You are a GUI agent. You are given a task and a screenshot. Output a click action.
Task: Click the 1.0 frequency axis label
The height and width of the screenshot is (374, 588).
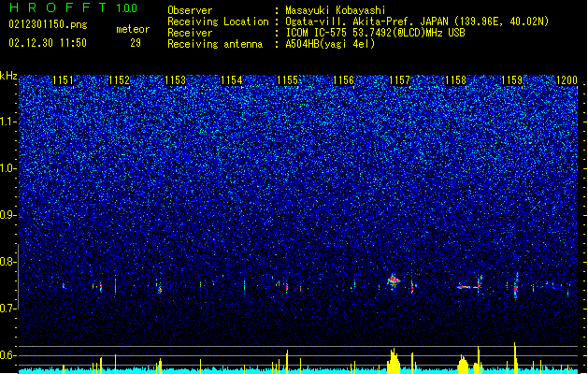click(8, 168)
